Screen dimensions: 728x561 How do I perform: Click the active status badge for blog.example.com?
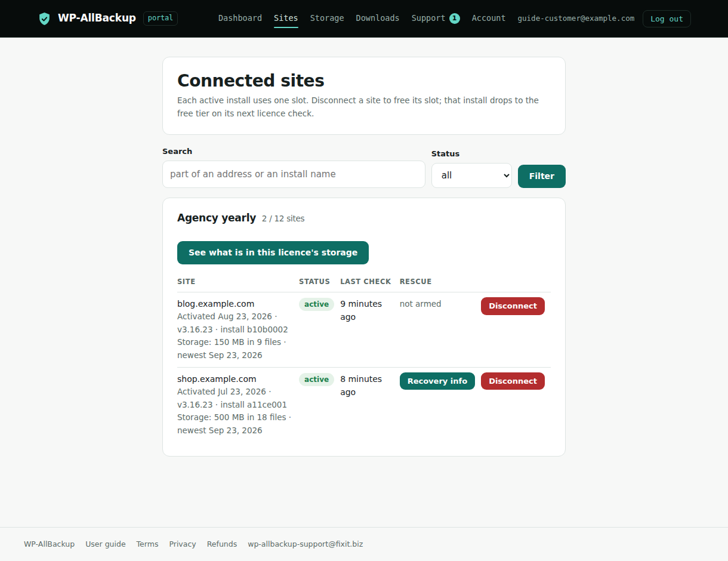(x=316, y=304)
